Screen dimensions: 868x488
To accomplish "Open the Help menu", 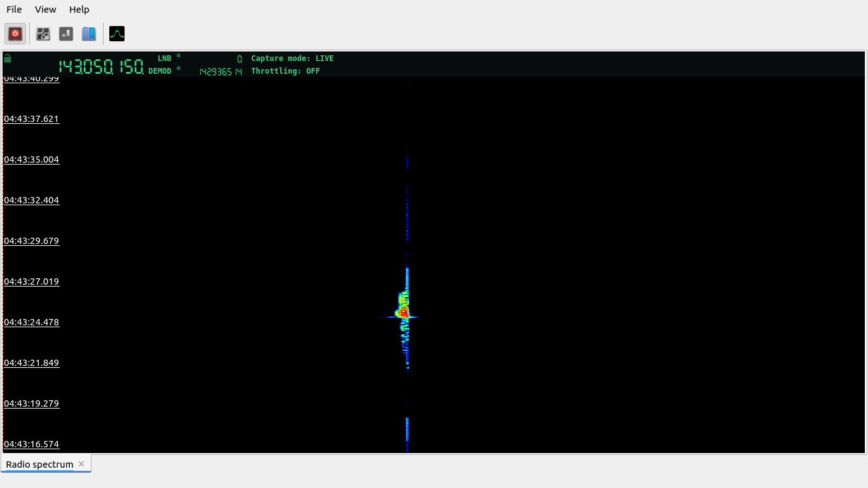I will coord(79,10).
